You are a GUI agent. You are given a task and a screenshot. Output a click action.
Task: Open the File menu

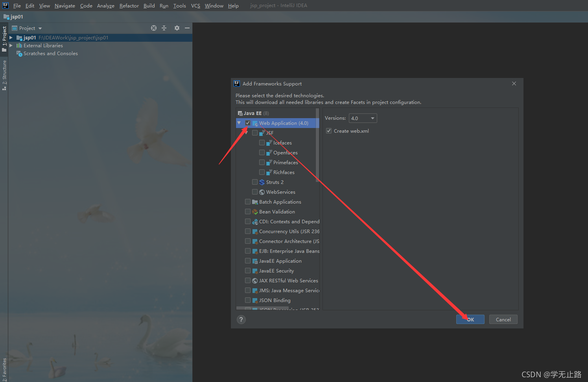[x=17, y=6]
